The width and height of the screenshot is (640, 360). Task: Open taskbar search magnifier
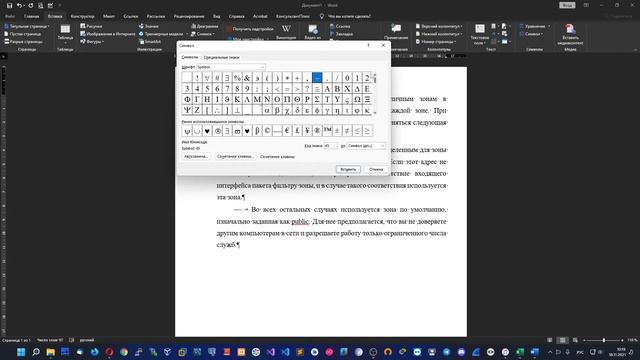click(36, 352)
